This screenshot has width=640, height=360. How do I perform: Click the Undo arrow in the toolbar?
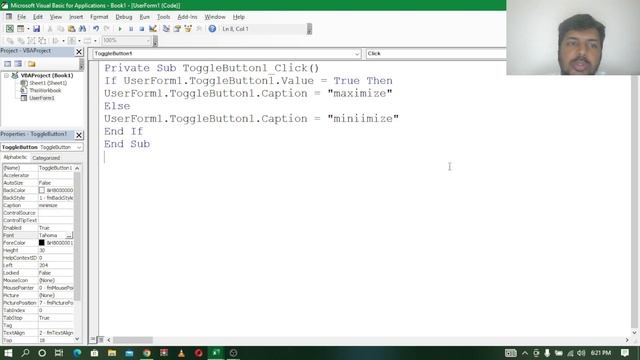point(96,29)
